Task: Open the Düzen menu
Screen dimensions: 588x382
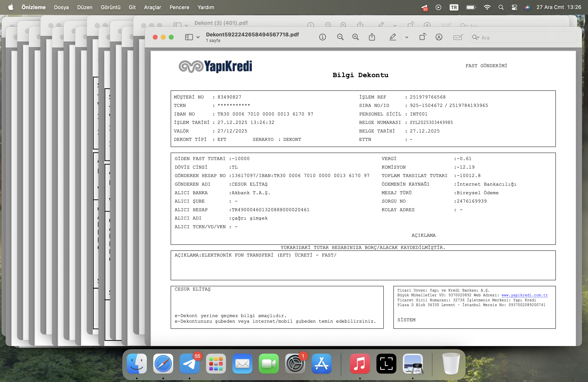Action: 85,7
